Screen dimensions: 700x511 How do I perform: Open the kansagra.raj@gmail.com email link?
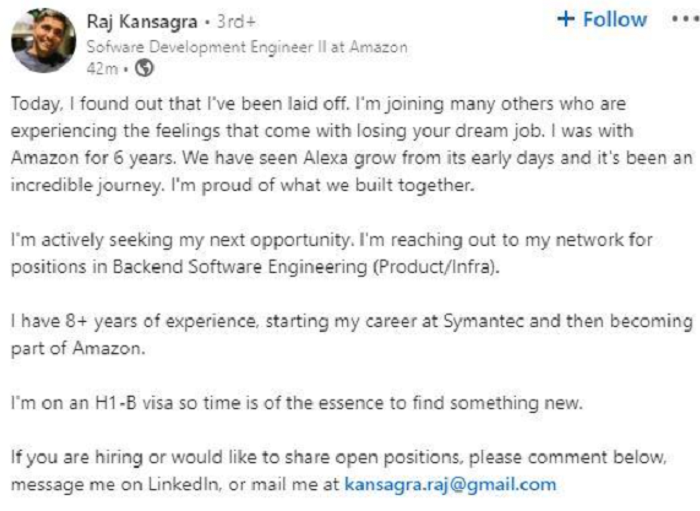tap(449, 484)
